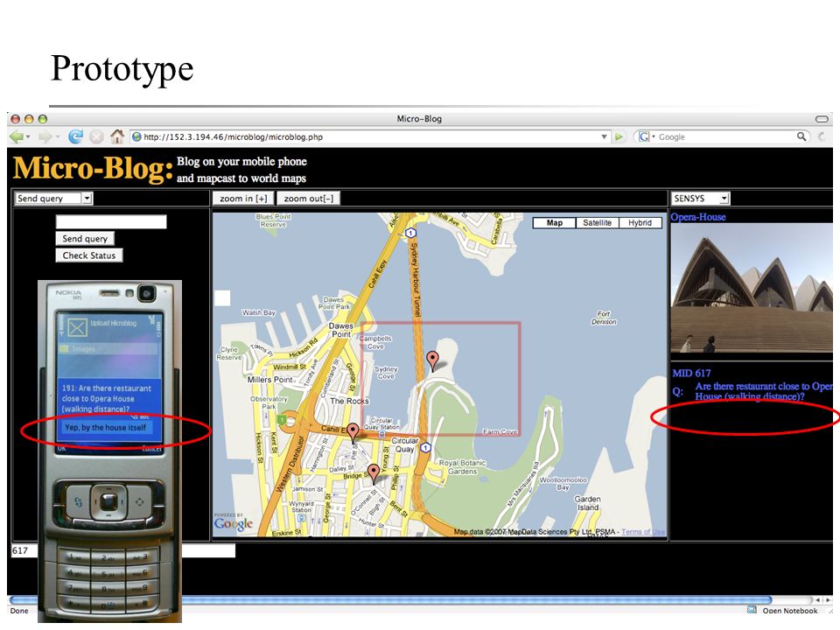Click the field showing 617
The image size is (840, 630).
coord(122,550)
